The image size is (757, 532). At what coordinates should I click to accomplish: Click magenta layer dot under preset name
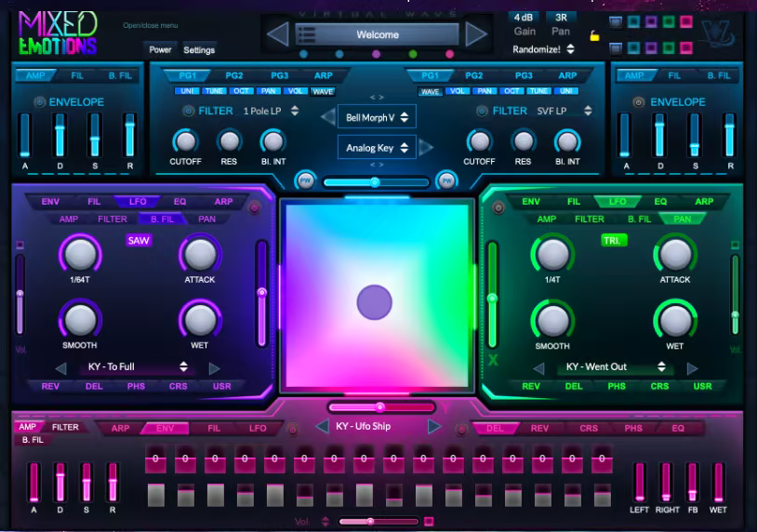coord(450,54)
